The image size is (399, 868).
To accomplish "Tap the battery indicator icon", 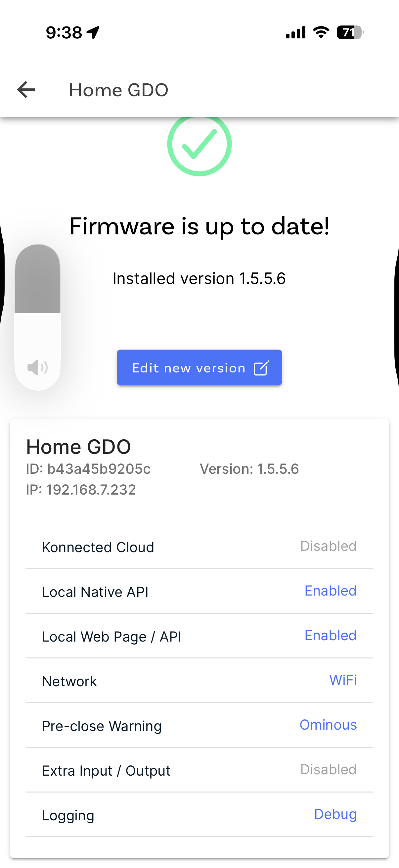I will point(350,32).
